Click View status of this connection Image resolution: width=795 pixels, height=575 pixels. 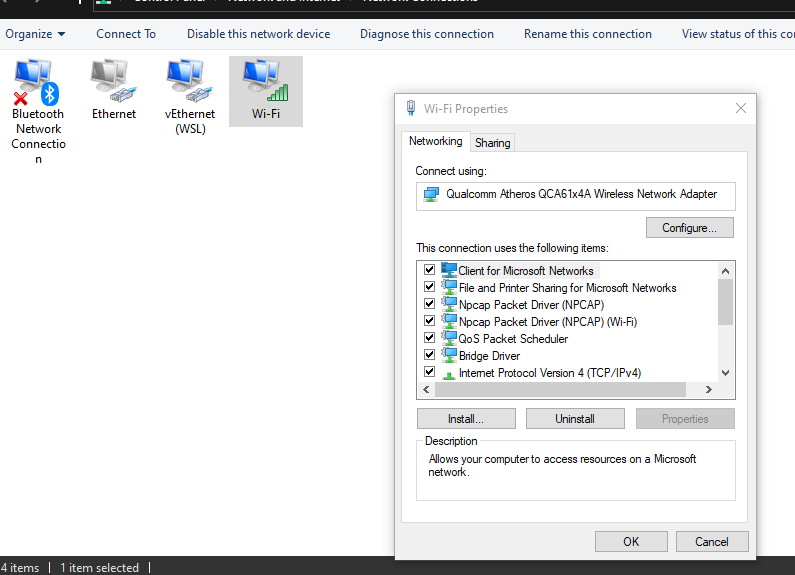tap(738, 34)
